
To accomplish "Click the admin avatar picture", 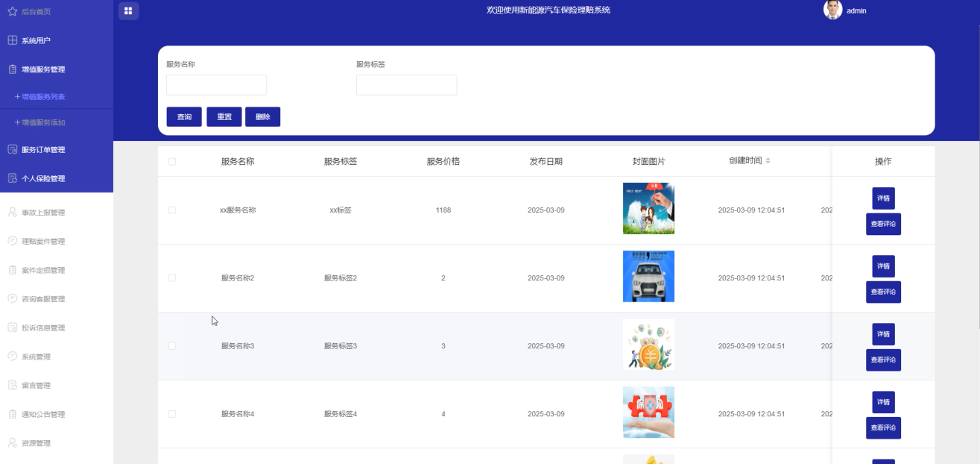I will [832, 10].
